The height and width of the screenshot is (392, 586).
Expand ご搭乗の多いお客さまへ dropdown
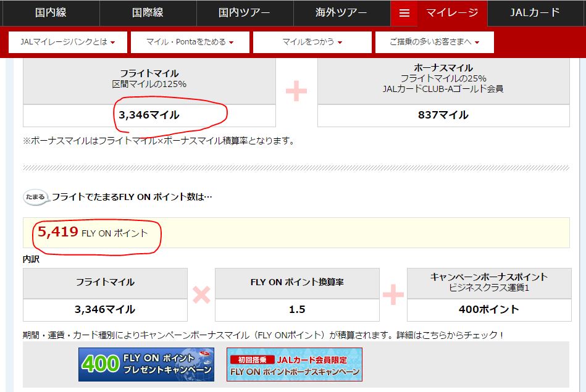(434, 42)
